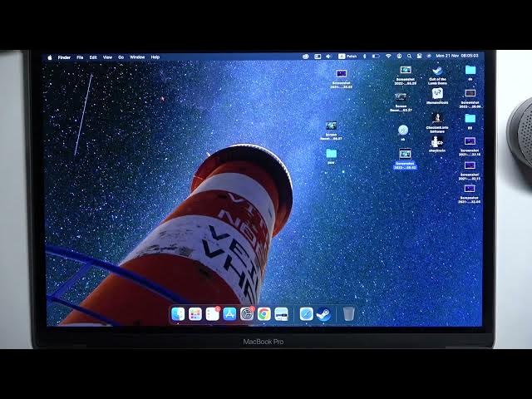532x399 pixels.
Task: Open the Go menu
Action: 121,57
